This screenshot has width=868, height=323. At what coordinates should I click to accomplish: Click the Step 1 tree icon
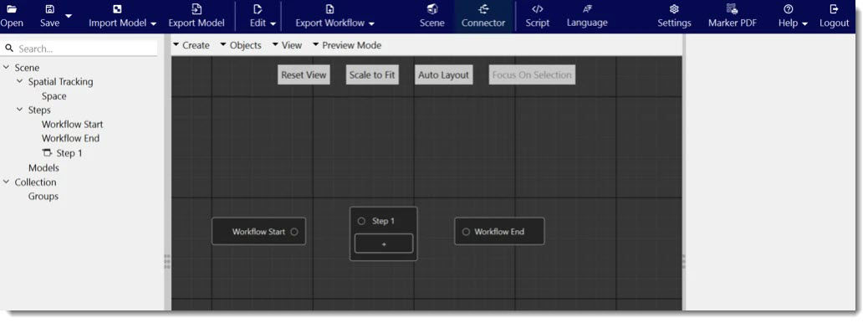click(x=47, y=153)
